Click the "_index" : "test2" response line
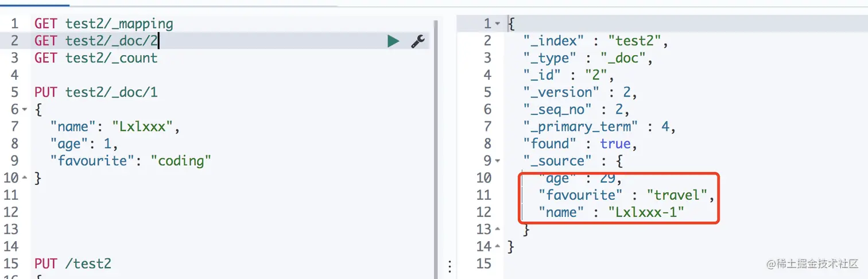The height and width of the screenshot is (279, 868). click(x=596, y=41)
